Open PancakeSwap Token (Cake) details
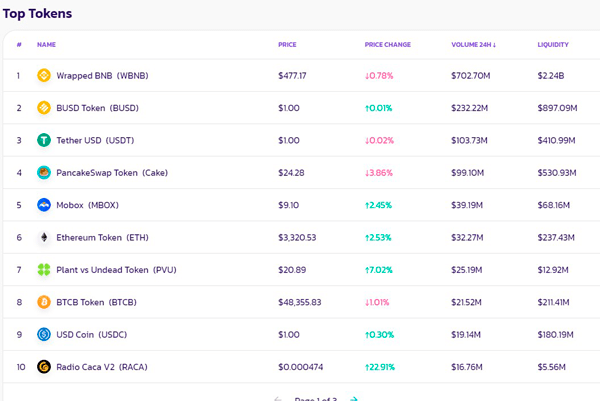 (112, 173)
